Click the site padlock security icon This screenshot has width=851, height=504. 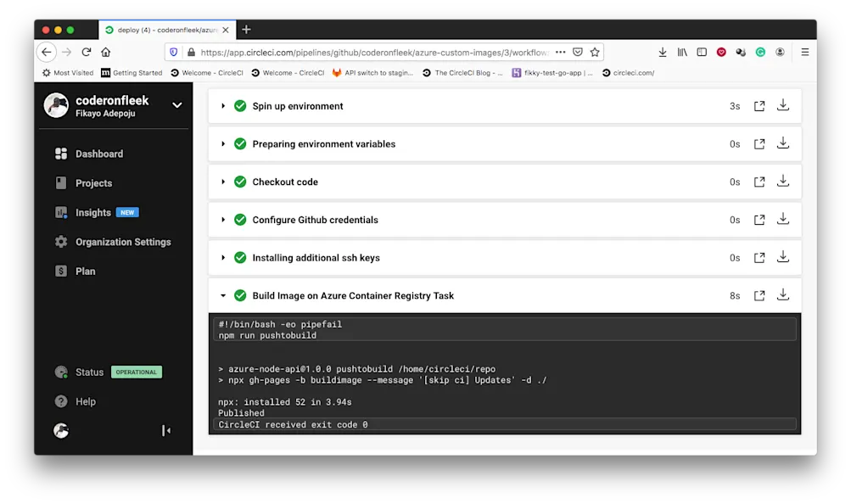[191, 52]
